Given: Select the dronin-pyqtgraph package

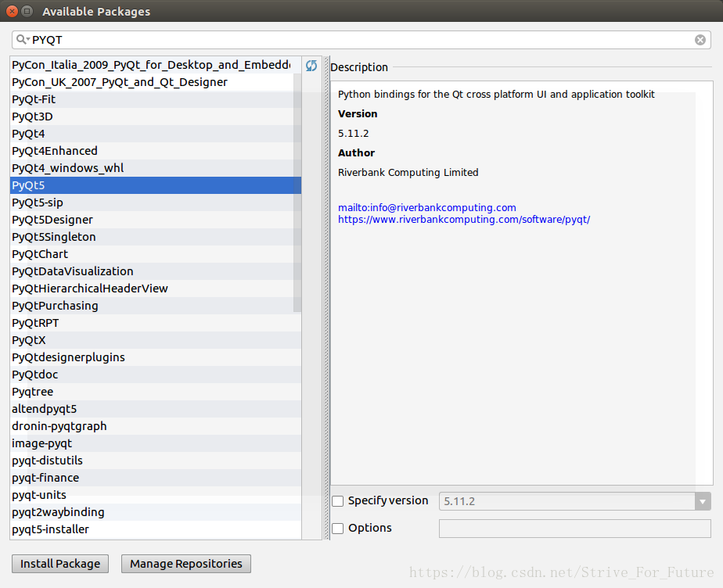Looking at the screenshot, I should (156, 426).
